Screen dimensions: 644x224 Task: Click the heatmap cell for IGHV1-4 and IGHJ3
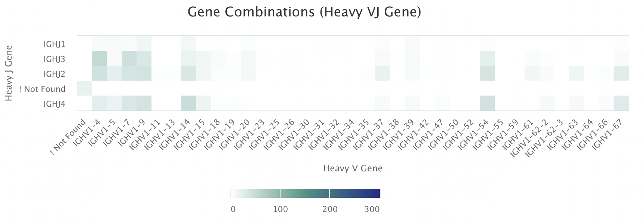click(99, 59)
